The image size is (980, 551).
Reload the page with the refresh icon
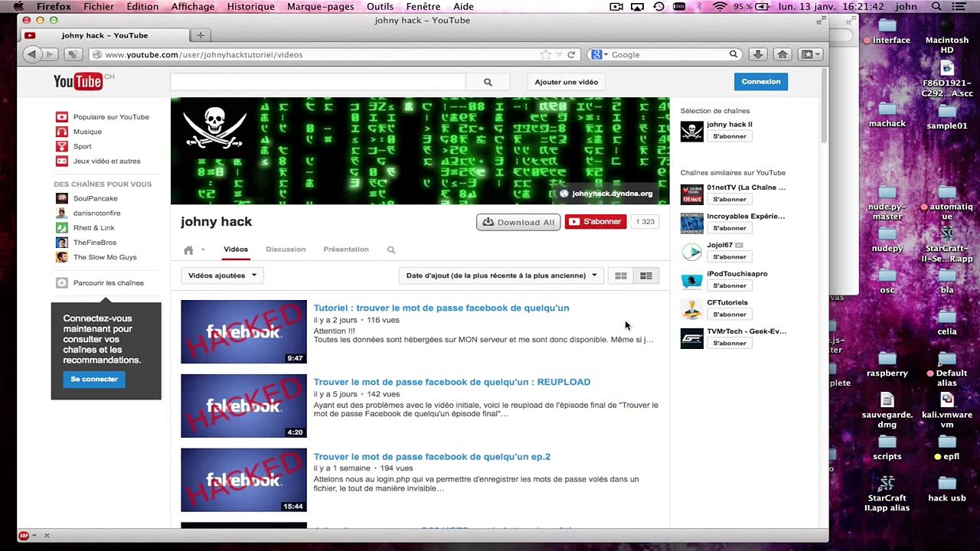pyautogui.click(x=571, y=54)
